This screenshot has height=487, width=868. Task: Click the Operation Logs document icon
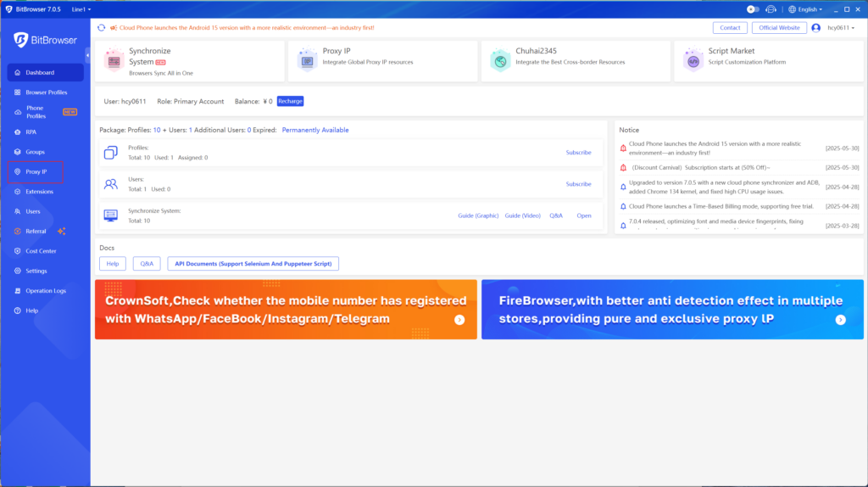point(17,291)
